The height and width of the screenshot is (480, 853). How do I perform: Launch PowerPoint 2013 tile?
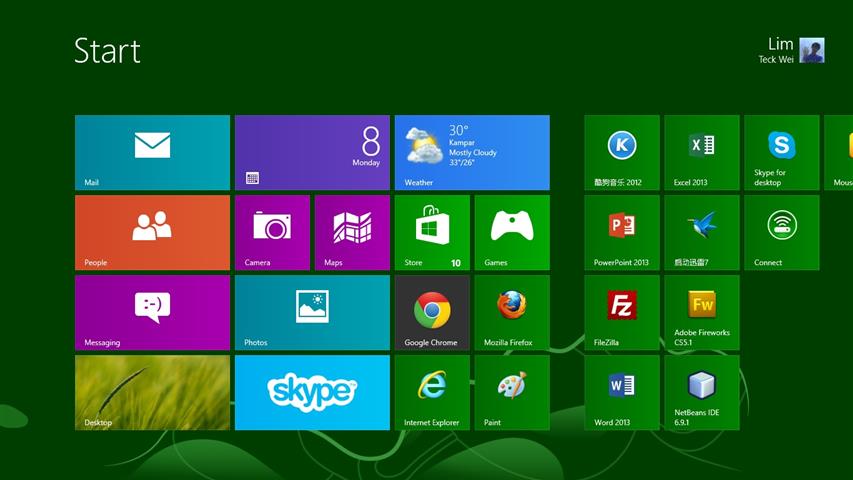622,232
